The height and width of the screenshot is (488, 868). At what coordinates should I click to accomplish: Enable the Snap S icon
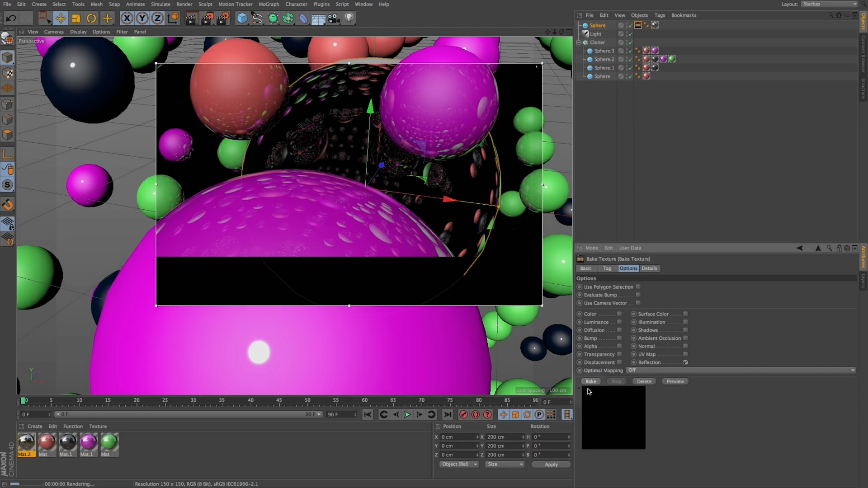pyautogui.click(x=7, y=185)
